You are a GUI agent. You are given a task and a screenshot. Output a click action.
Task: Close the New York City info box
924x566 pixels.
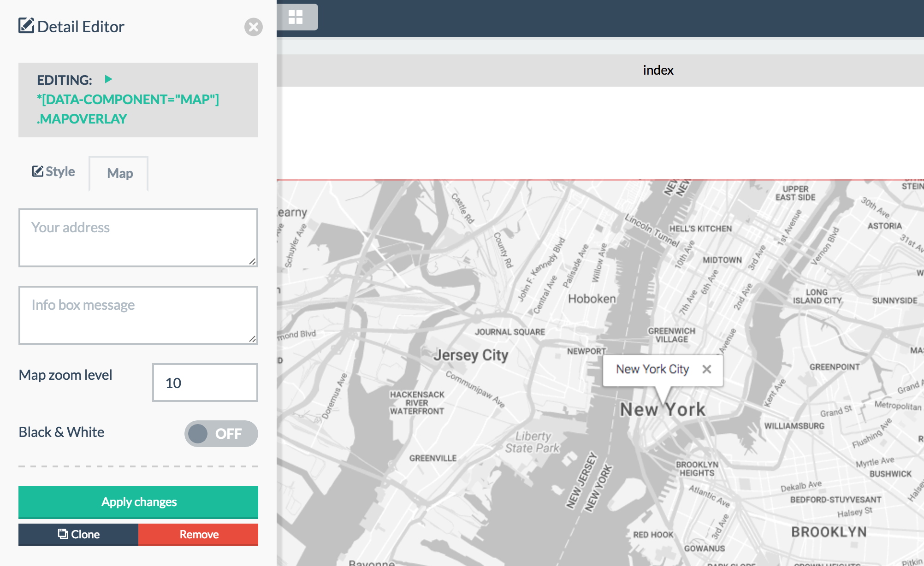pos(707,369)
